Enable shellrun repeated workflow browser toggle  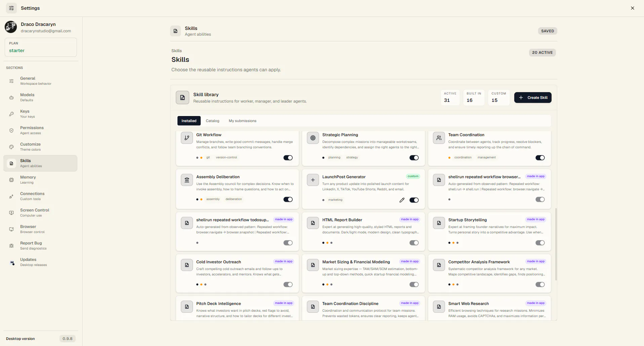click(x=540, y=199)
